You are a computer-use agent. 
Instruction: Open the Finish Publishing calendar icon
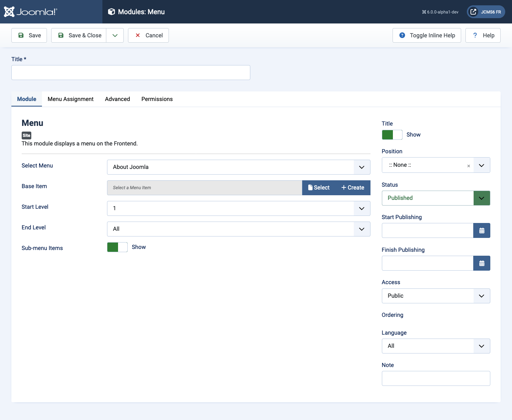click(x=482, y=263)
